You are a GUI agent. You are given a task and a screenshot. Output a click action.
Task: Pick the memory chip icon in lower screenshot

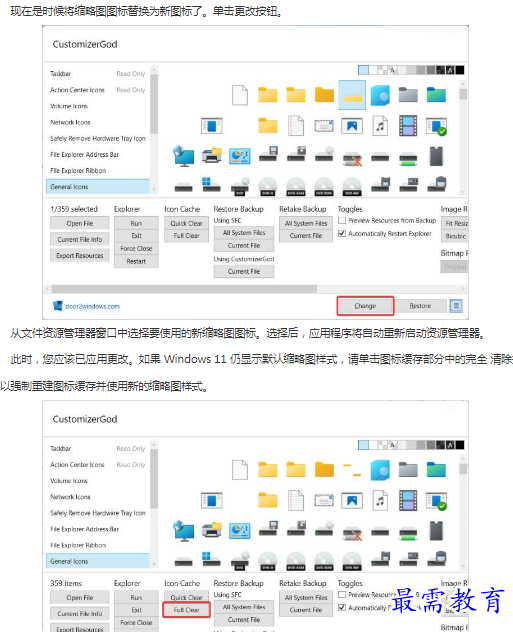pos(436,530)
